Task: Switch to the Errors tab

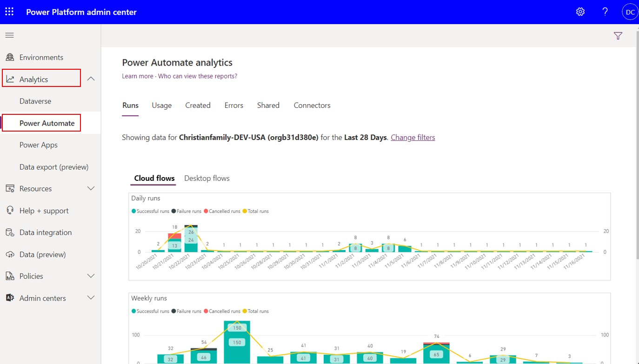Action: (x=233, y=105)
